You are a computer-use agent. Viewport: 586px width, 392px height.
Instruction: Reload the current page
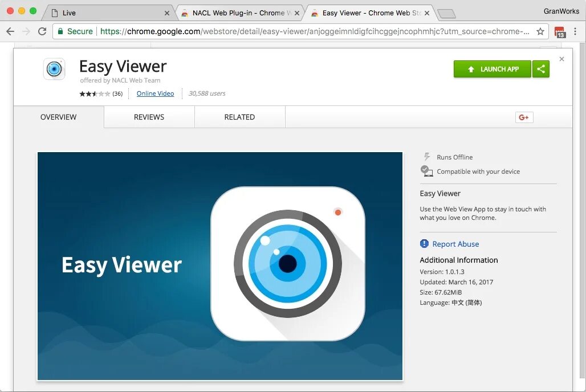point(42,31)
